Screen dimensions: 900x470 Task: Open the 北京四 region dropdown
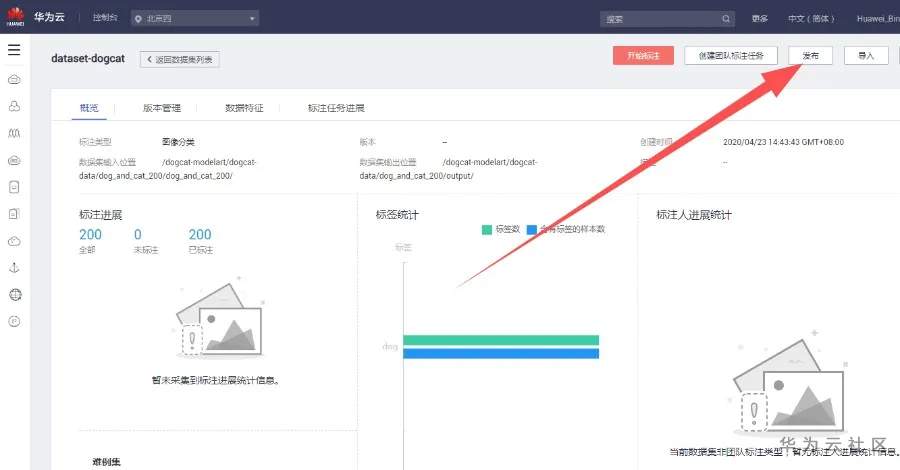coord(195,18)
